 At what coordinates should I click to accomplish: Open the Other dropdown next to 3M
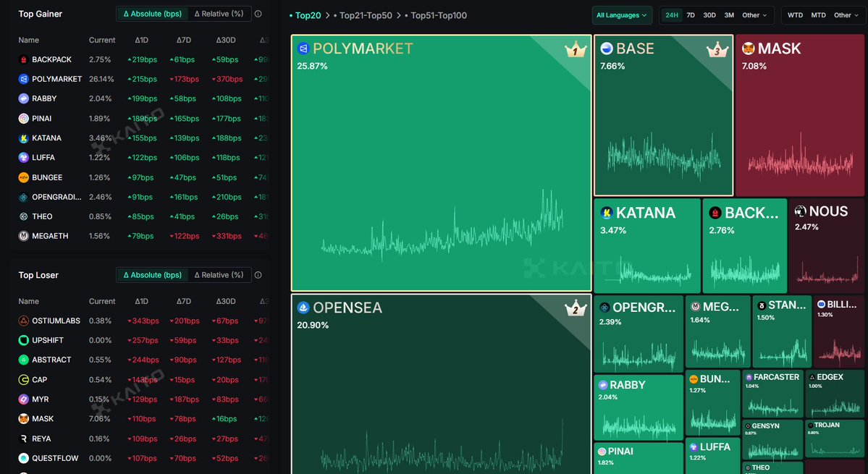tap(754, 15)
